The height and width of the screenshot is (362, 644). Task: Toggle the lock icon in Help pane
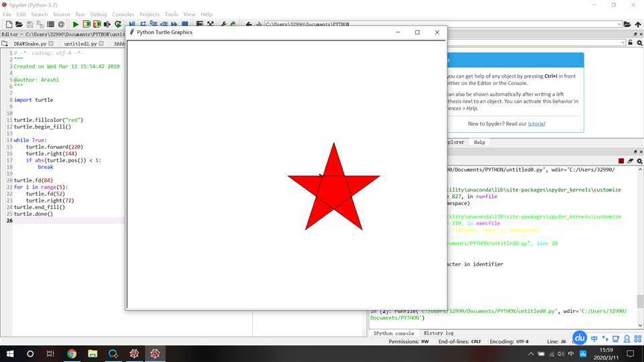(631, 43)
